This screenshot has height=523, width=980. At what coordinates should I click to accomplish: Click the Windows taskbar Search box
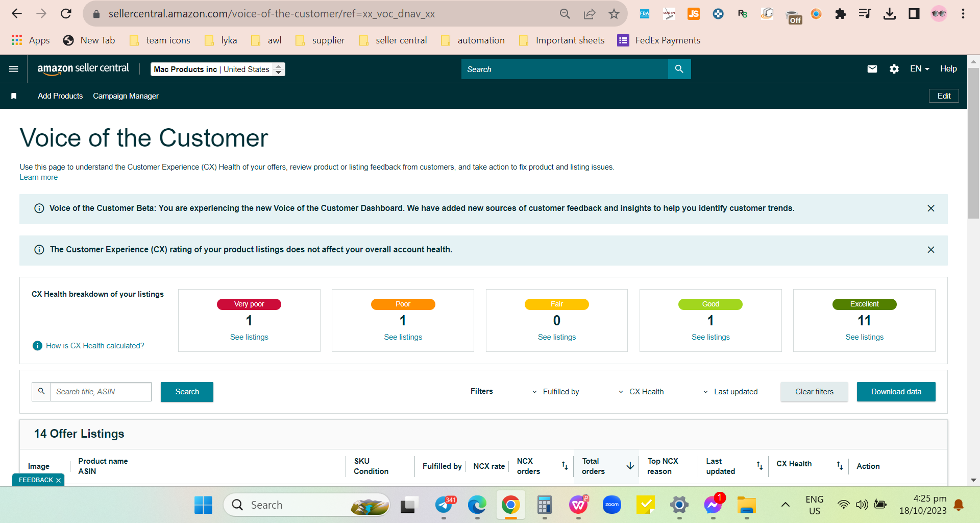click(306, 505)
